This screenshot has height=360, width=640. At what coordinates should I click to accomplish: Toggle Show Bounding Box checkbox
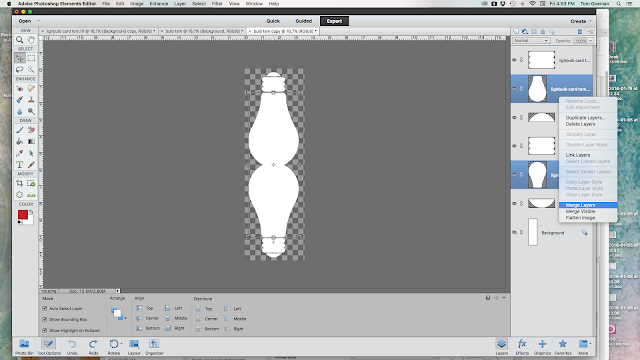(44, 320)
